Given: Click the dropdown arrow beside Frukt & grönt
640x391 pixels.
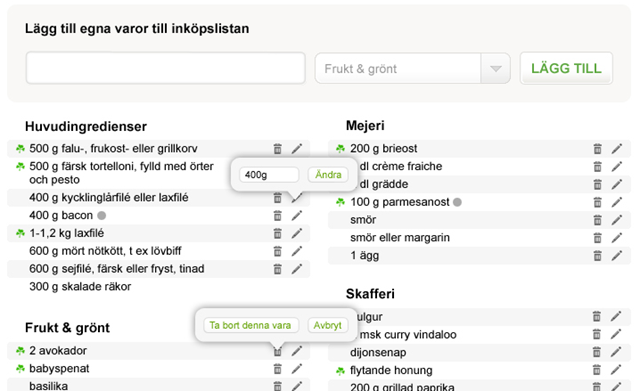Looking at the screenshot, I should (496, 69).
